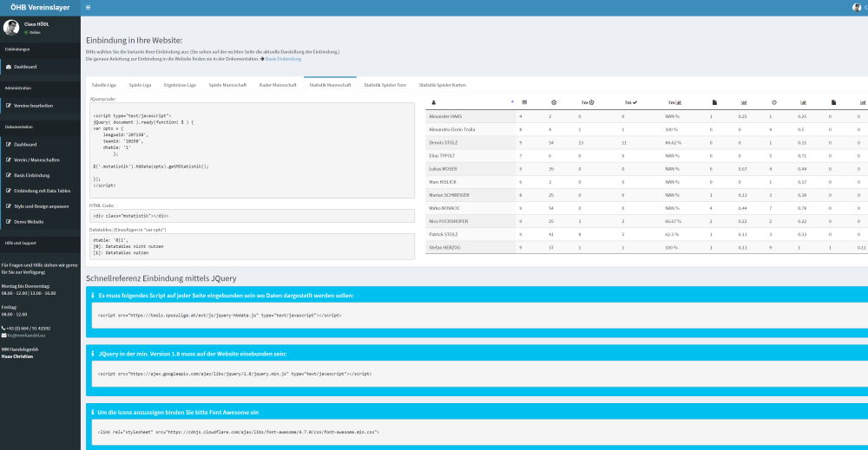Open Einbindung mit Data Tables documentation
The height and width of the screenshot is (450, 868).
point(40,191)
